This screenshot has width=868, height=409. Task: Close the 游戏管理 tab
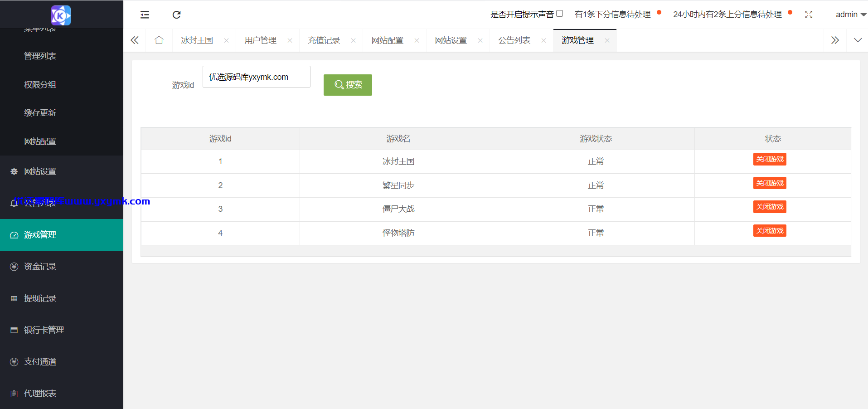[607, 40]
